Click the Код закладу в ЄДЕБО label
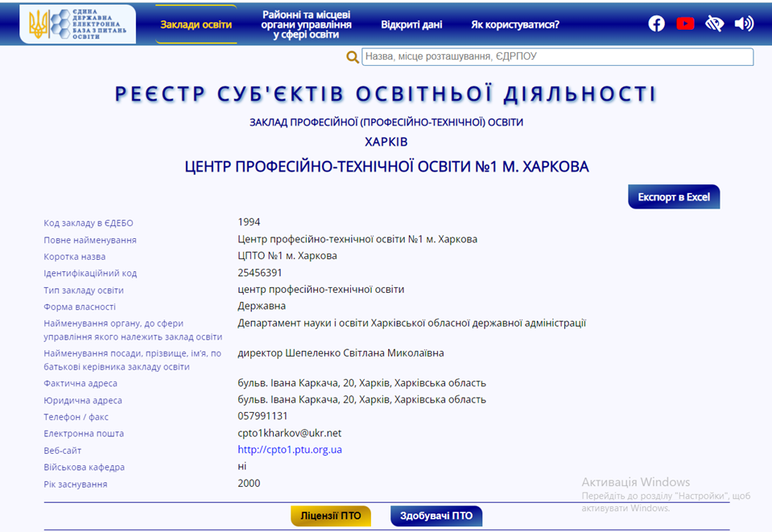The height and width of the screenshot is (532, 772). (88, 223)
